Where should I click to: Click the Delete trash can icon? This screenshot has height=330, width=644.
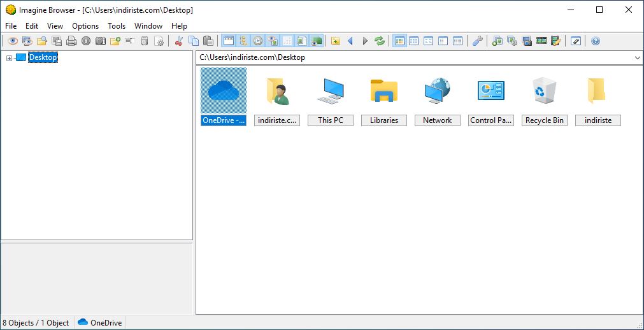tap(145, 41)
